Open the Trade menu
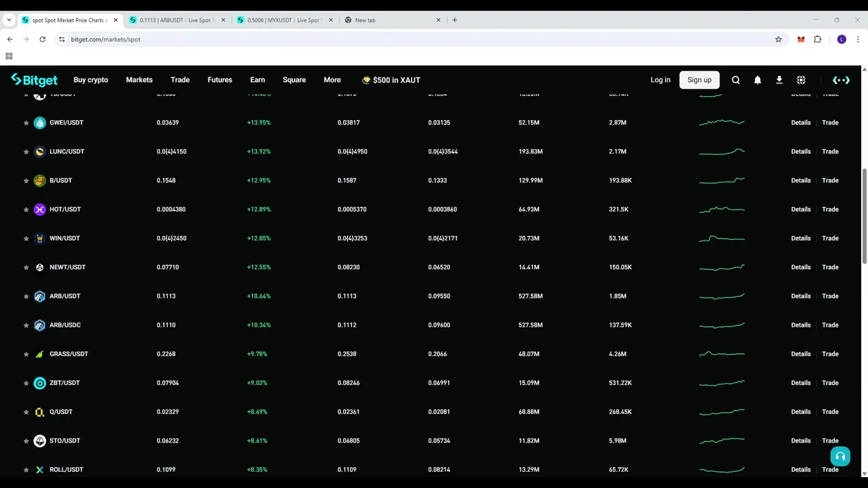This screenshot has height=488, width=868. coord(180,80)
